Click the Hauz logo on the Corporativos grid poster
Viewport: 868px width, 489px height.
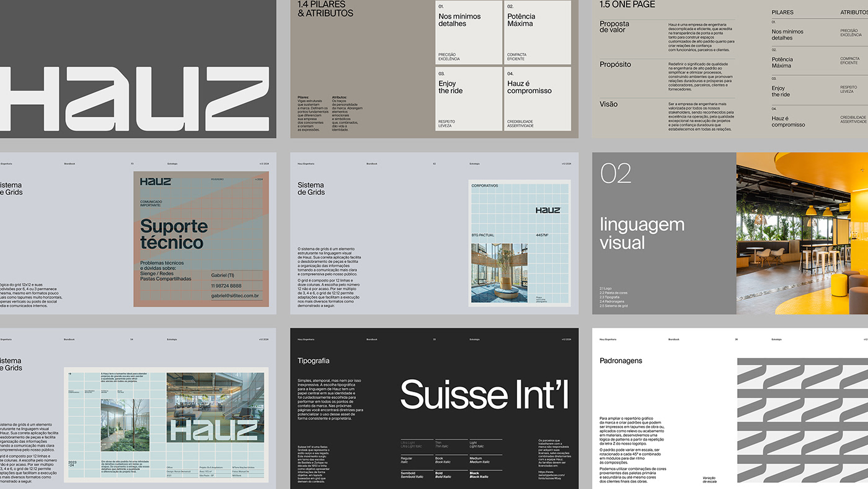[547, 210]
